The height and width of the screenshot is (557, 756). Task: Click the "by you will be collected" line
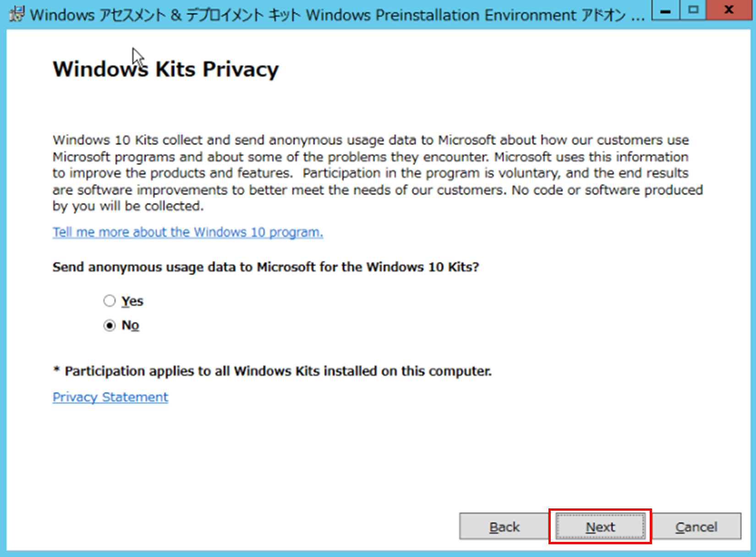pos(128,206)
